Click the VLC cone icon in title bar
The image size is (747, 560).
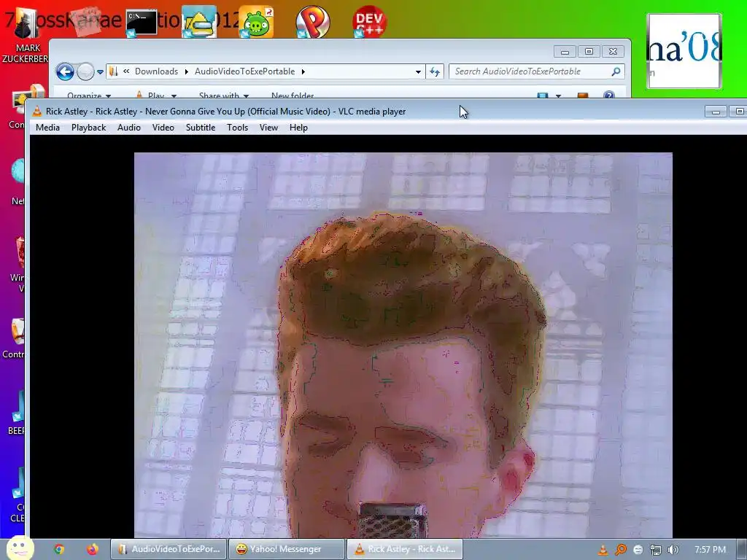(x=36, y=112)
